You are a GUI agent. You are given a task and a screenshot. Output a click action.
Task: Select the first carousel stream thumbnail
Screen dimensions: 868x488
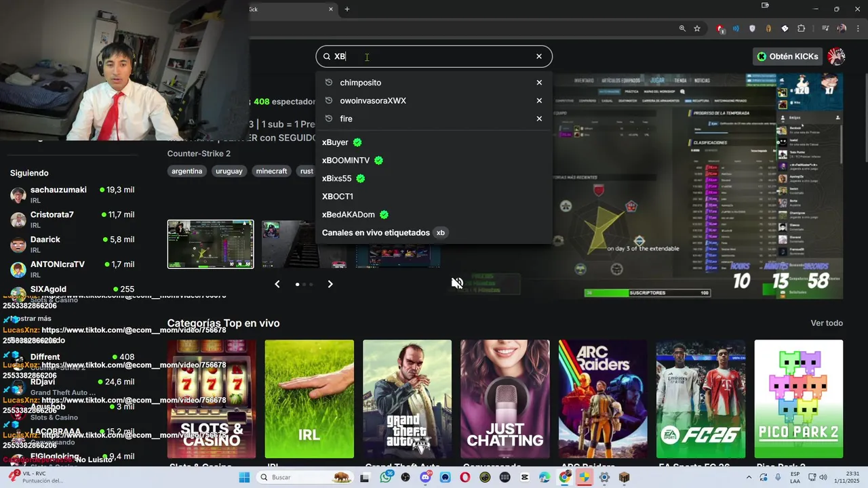[x=211, y=244]
